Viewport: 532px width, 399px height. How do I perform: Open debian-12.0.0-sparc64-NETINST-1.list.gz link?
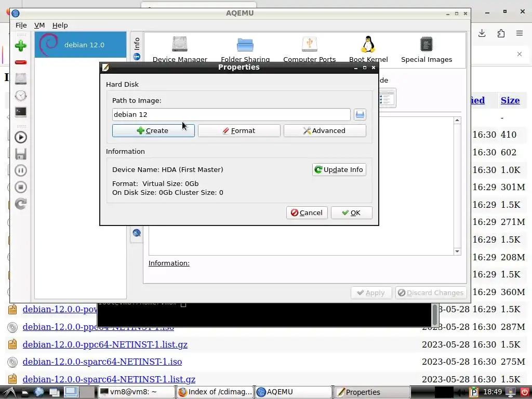tap(109, 379)
